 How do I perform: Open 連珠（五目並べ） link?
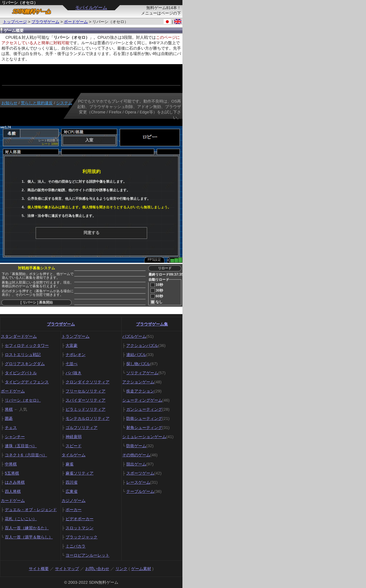click(x=21, y=446)
